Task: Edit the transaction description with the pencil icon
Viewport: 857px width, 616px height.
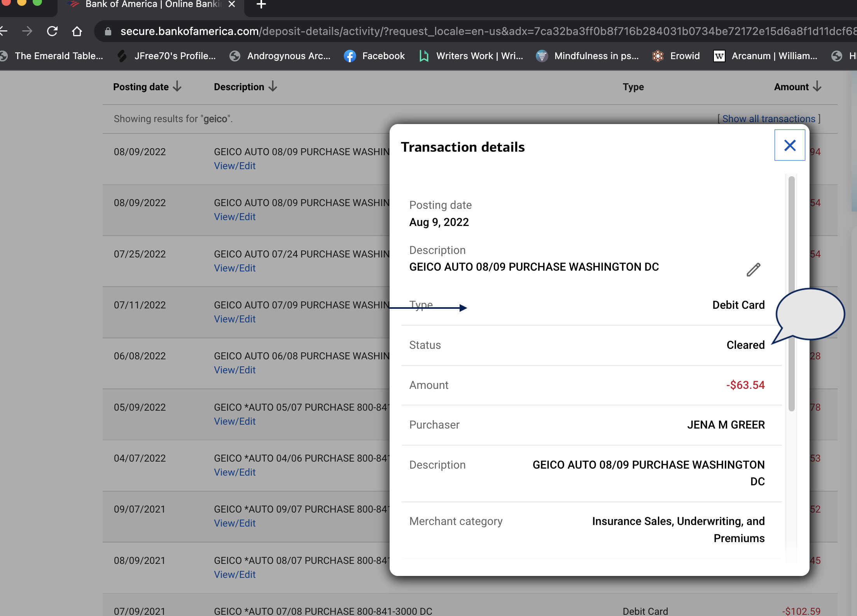Action: tap(753, 269)
